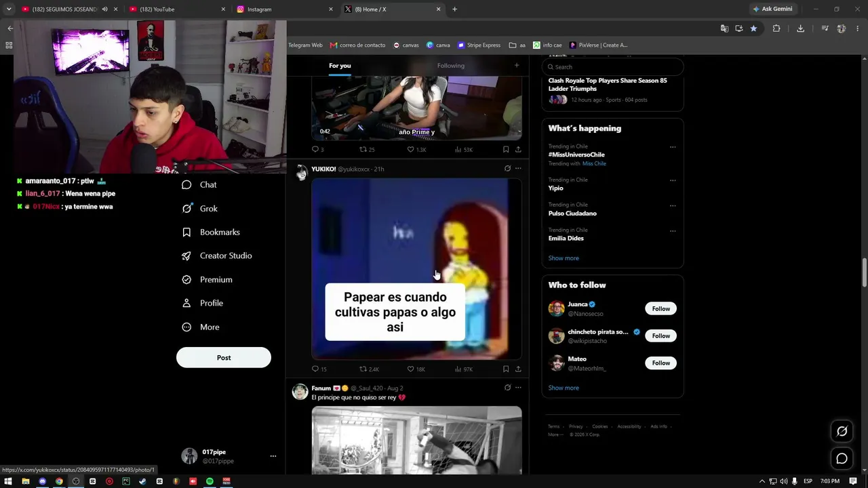Open Steam from the taskbar
The width and height of the screenshot is (868, 488).
(142, 481)
